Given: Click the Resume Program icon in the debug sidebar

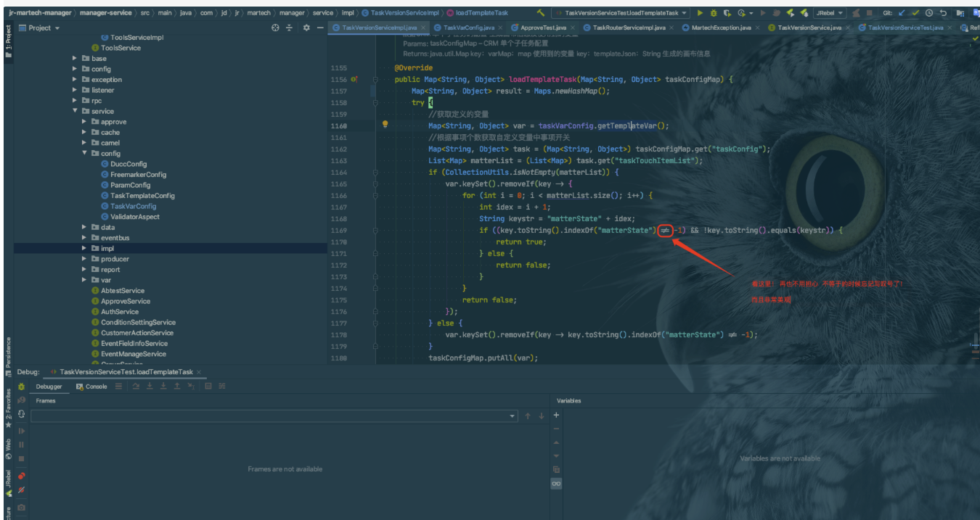Looking at the screenshot, I should pos(21,430).
